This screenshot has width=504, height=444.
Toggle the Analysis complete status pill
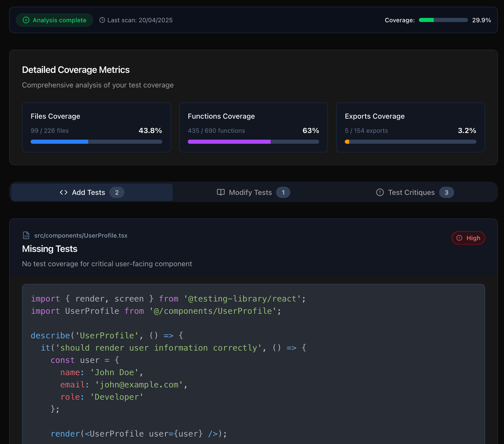click(54, 20)
